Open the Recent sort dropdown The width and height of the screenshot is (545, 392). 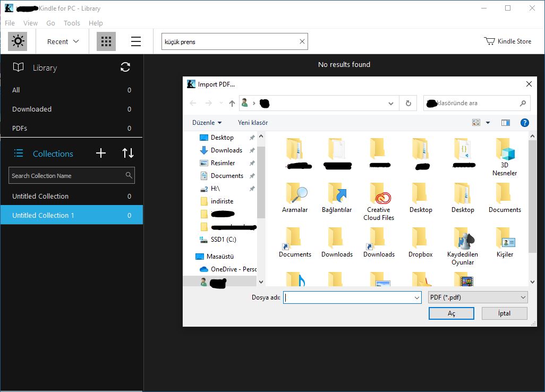pyautogui.click(x=63, y=41)
